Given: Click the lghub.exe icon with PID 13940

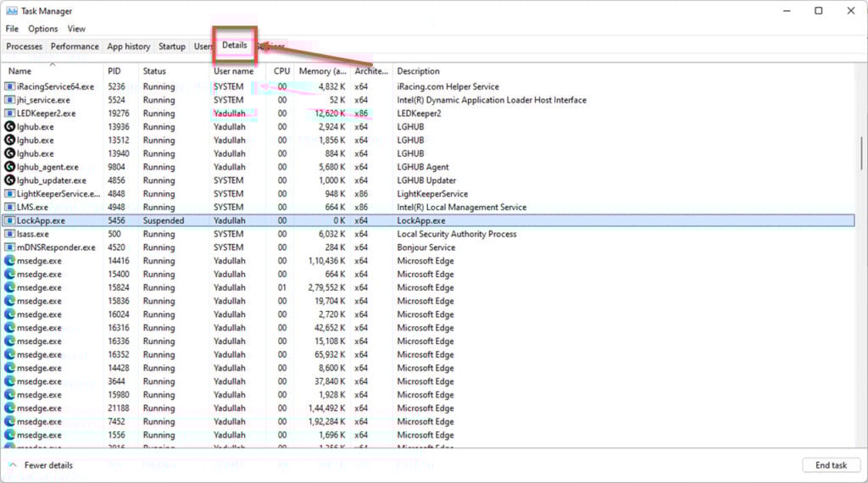Looking at the screenshot, I should click(x=9, y=153).
